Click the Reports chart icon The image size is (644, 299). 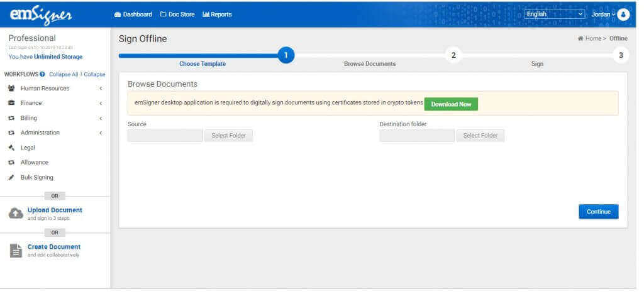pos(206,14)
